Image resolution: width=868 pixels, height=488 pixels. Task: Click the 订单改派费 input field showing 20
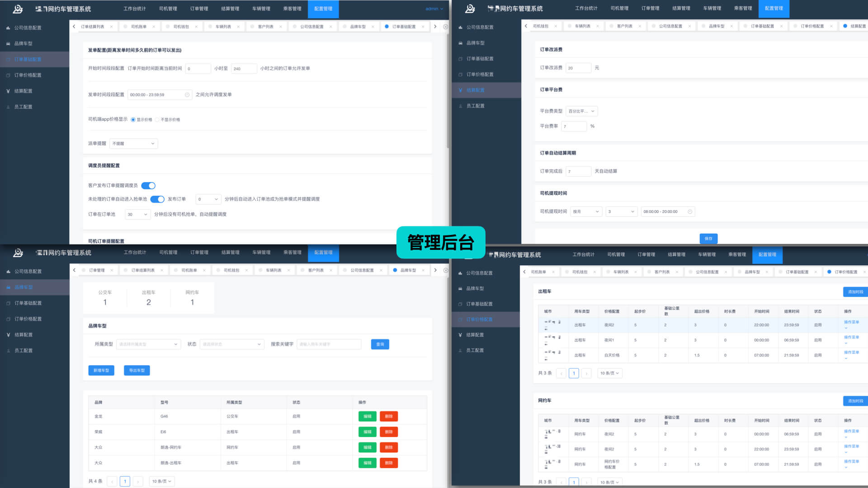click(578, 68)
